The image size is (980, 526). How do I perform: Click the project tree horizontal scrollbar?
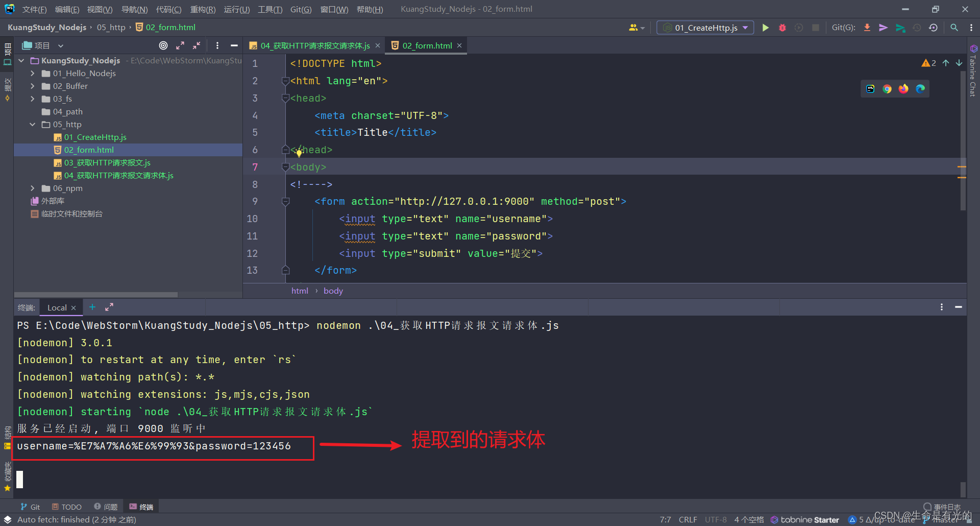tap(96, 295)
